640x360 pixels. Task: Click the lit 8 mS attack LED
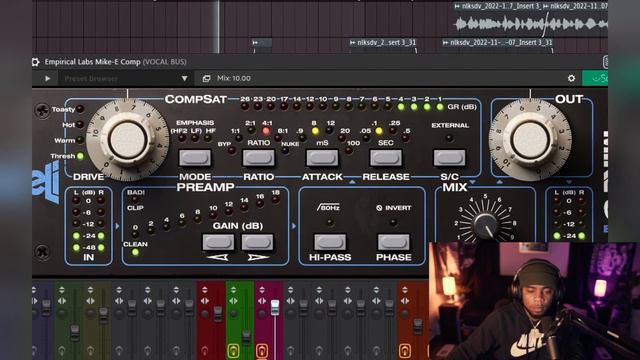click(x=315, y=131)
